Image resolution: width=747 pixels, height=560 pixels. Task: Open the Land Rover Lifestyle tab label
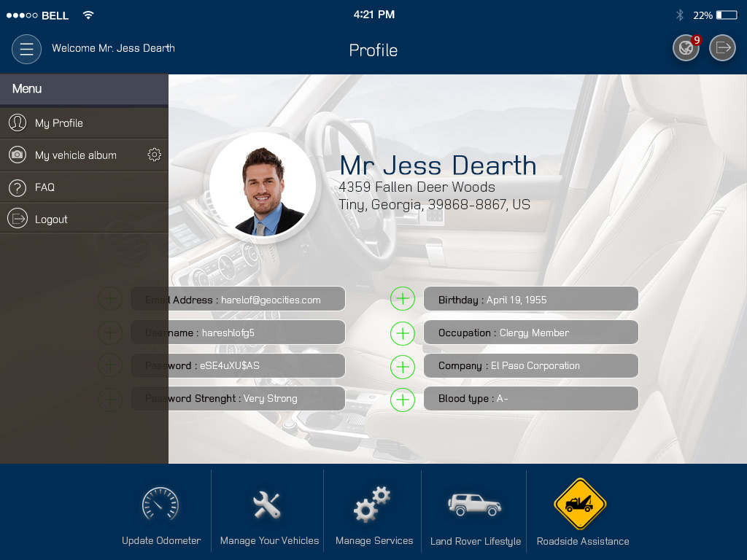point(476,542)
